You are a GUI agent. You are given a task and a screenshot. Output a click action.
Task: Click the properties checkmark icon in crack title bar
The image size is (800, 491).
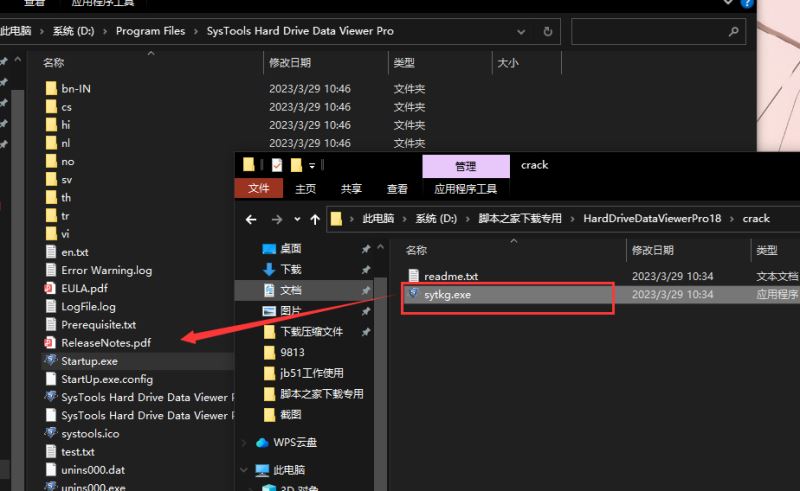pos(277,165)
